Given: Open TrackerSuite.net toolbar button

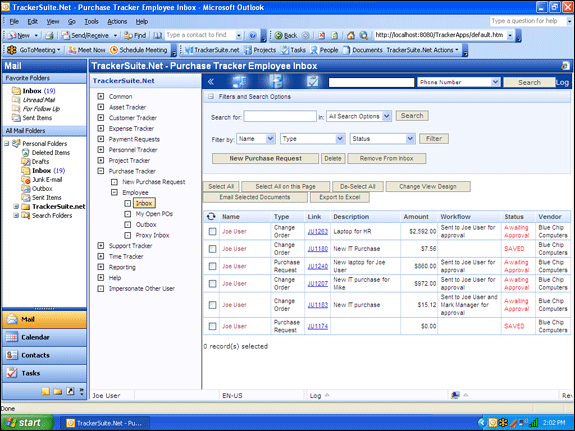Looking at the screenshot, I should [212, 50].
